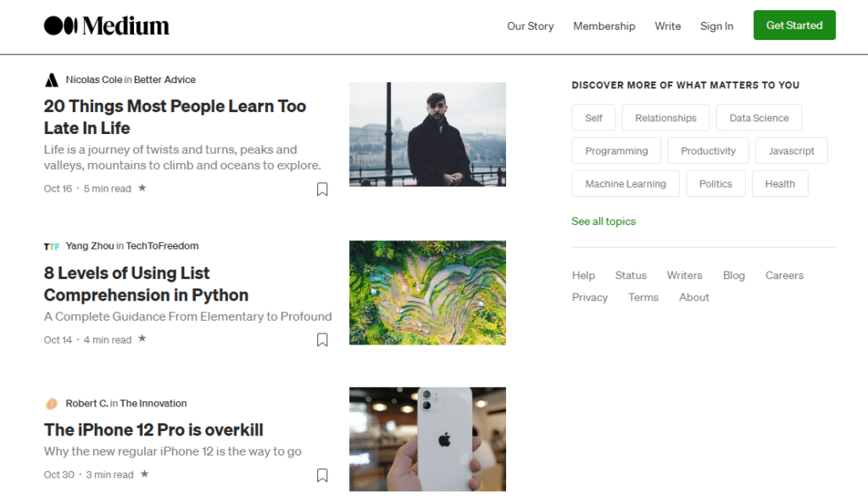The image size is (868, 504).
Task: Open the Terms footer link
Action: [x=643, y=298]
